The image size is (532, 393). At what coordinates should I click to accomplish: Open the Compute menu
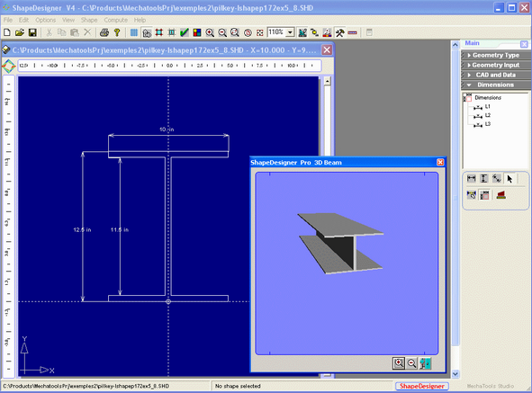click(116, 20)
